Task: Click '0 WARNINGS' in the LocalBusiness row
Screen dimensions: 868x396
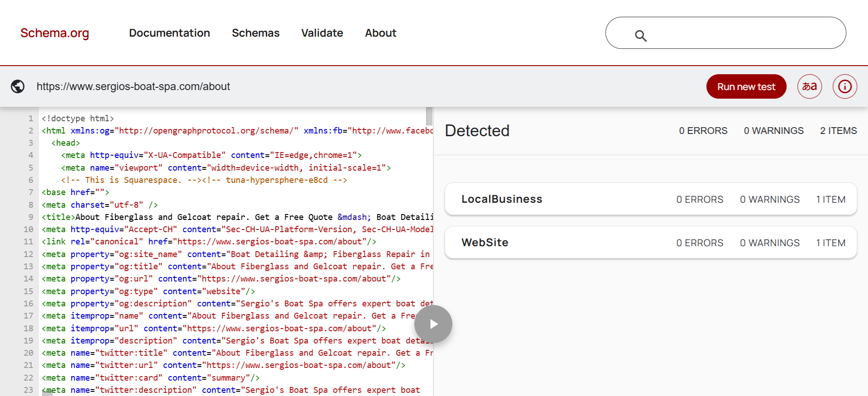Action: 770,200
